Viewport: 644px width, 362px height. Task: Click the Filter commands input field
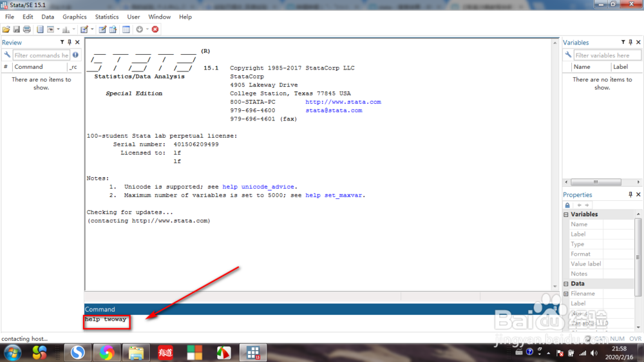41,55
